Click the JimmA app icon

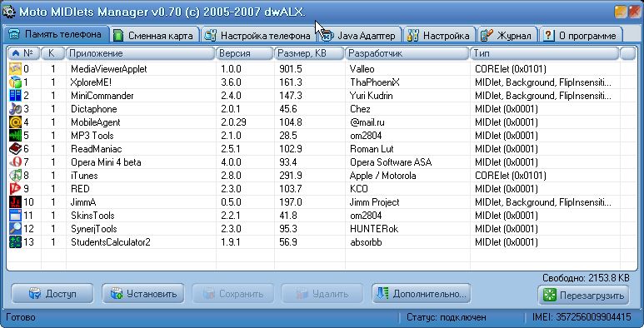pos(15,202)
